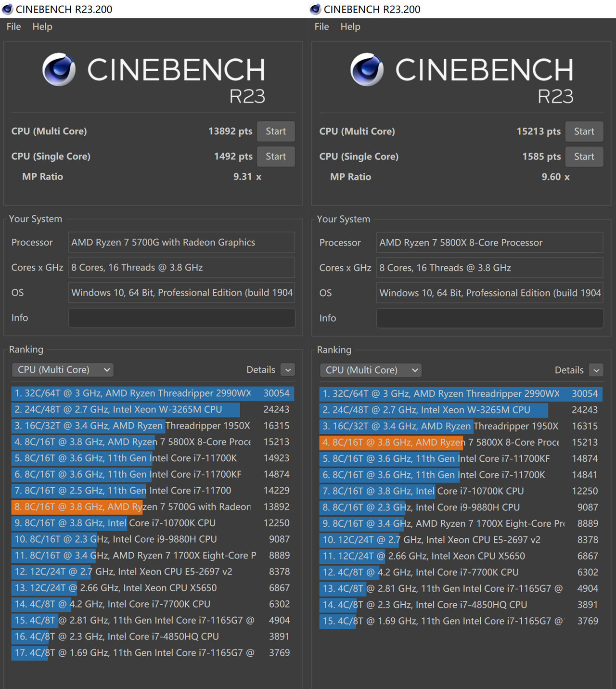
Task: Click the Cinebench logo sphere in left window
Action: (59, 70)
